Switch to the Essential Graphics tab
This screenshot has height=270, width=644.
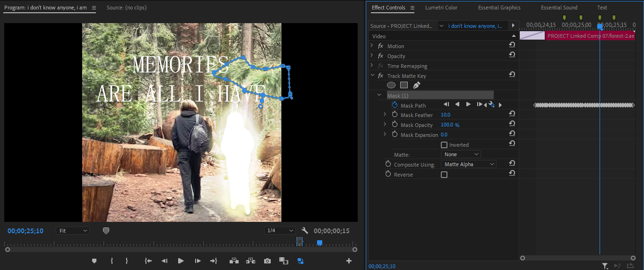tap(499, 8)
